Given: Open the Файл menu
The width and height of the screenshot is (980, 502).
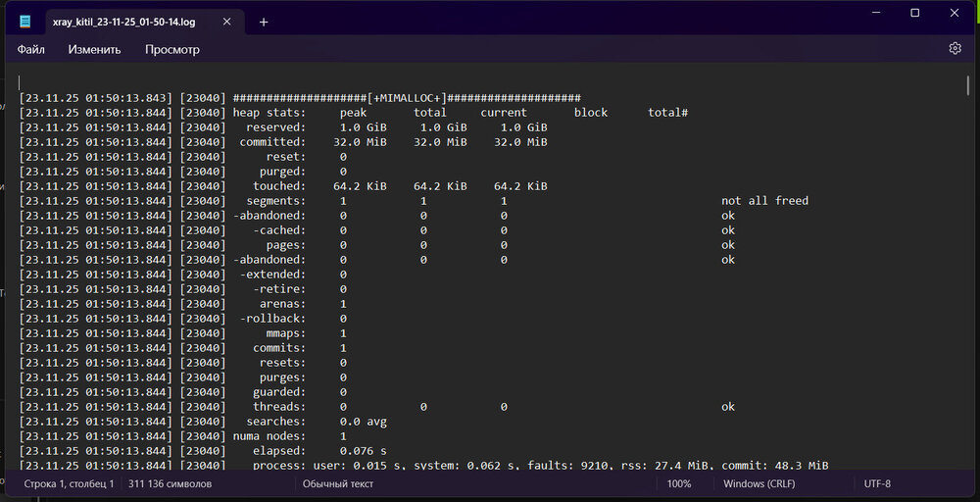Looking at the screenshot, I should (x=31, y=49).
